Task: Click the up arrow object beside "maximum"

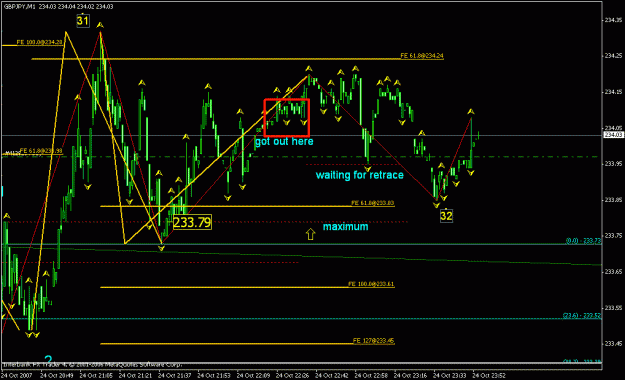Action: pos(311,234)
